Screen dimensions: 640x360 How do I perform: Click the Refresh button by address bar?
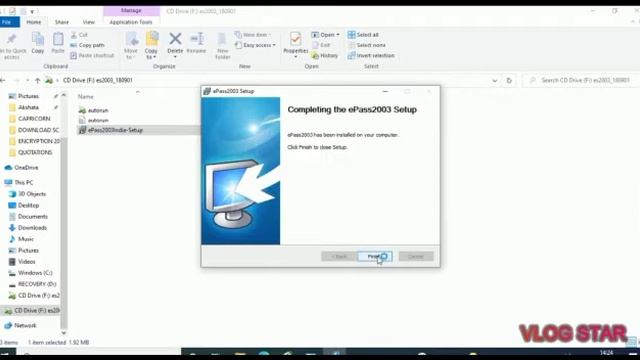click(509, 80)
